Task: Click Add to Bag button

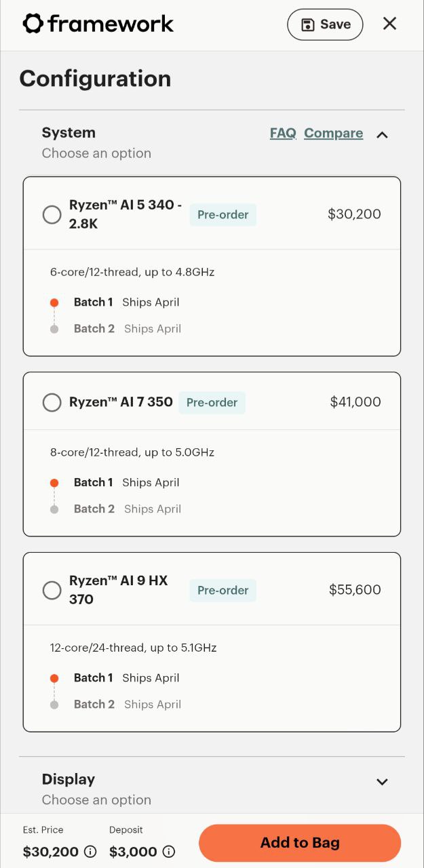Action: tap(299, 843)
